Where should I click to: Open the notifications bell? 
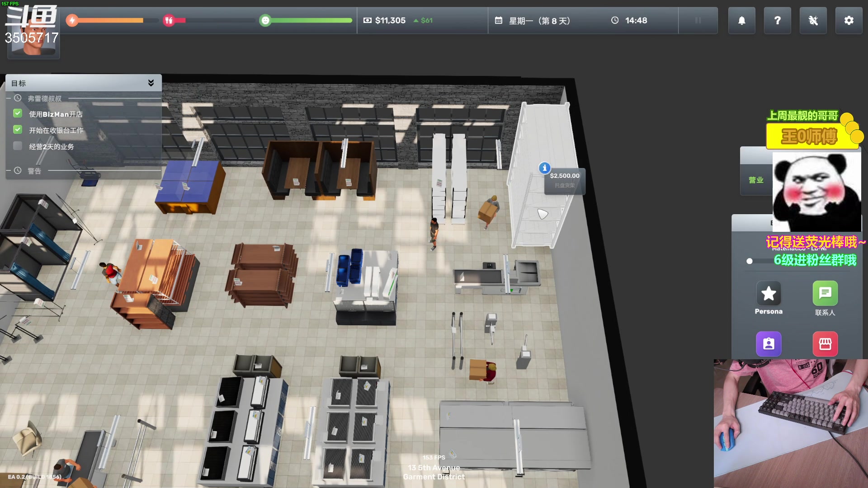click(x=741, y=20)
